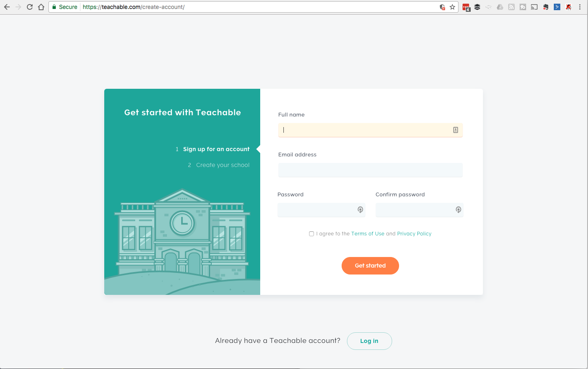Viewport: 588px width, 369px height.
Task: Click the 'Password' label above the left password field
Action: [x=290, y=195]
